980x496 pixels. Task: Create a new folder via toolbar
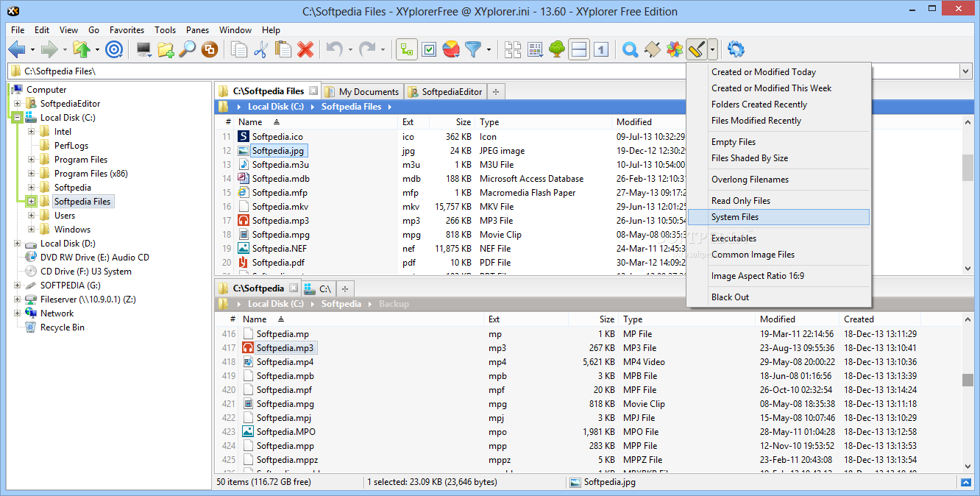(166, 49)
